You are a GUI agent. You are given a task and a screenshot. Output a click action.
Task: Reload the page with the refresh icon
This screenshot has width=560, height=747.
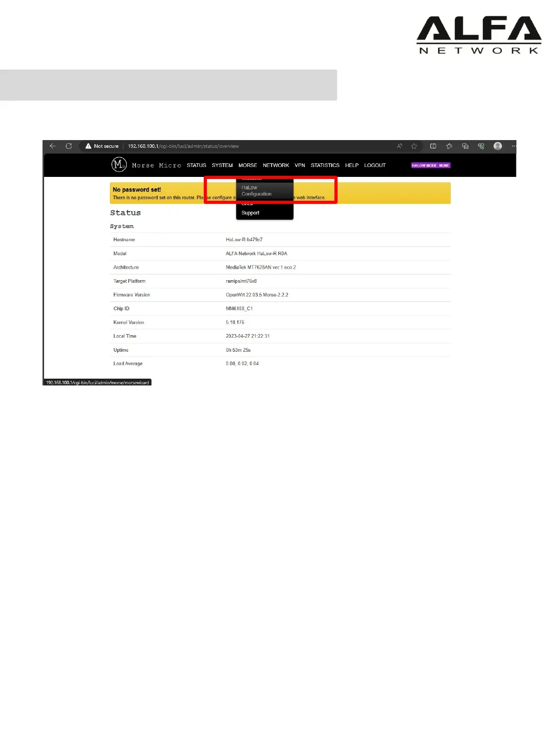(x=68, y=146)
